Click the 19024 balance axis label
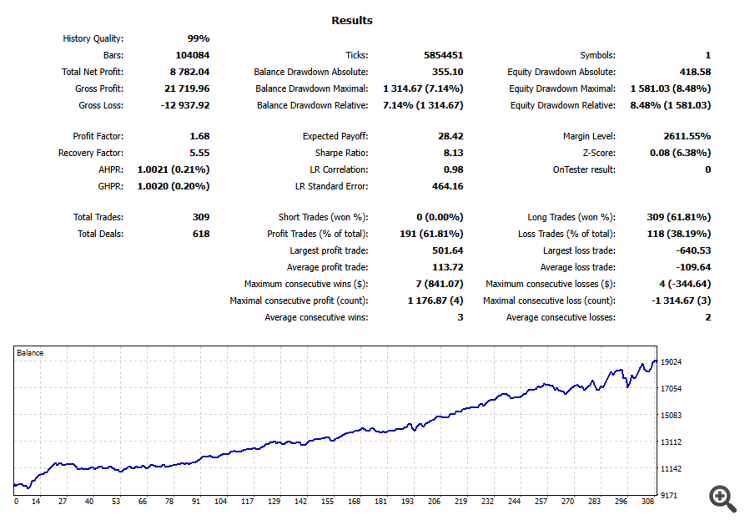This screenshot has width=750, height=525. point(671,362)
